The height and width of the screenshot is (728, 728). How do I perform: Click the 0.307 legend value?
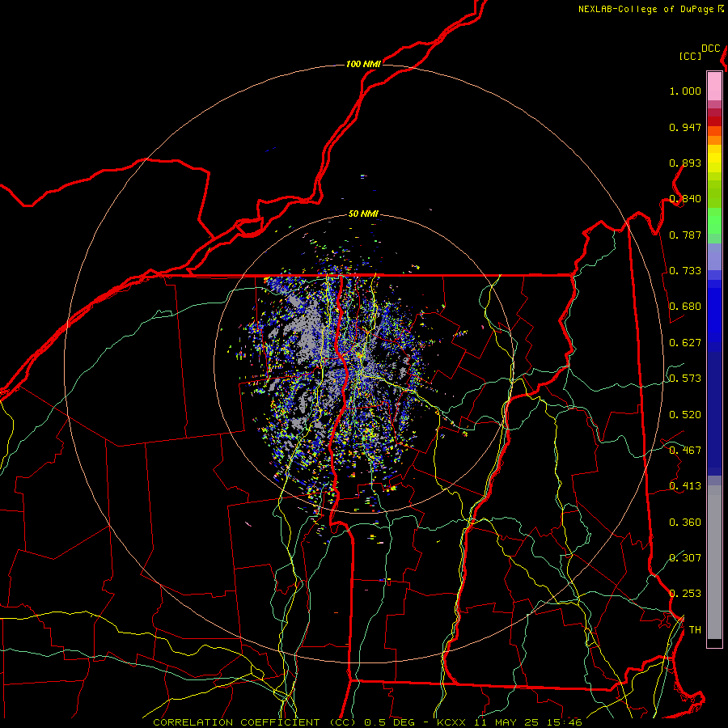coord(685,557)
